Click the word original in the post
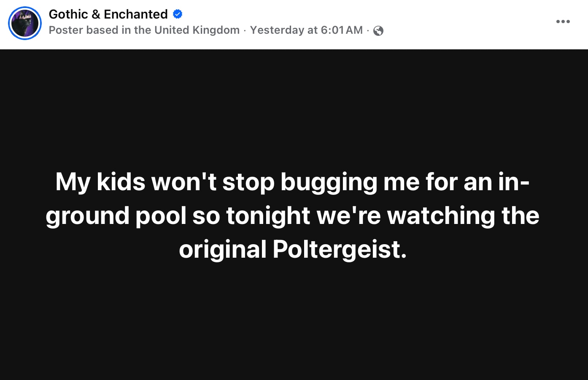The image size is (588, 380). 223,250
